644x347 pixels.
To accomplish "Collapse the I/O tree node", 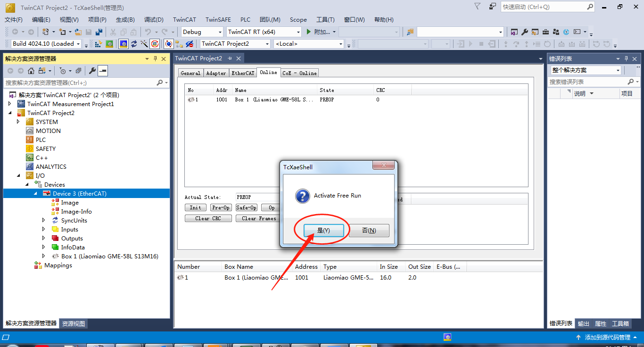I will pyautogui.click(x=18, y=175).
